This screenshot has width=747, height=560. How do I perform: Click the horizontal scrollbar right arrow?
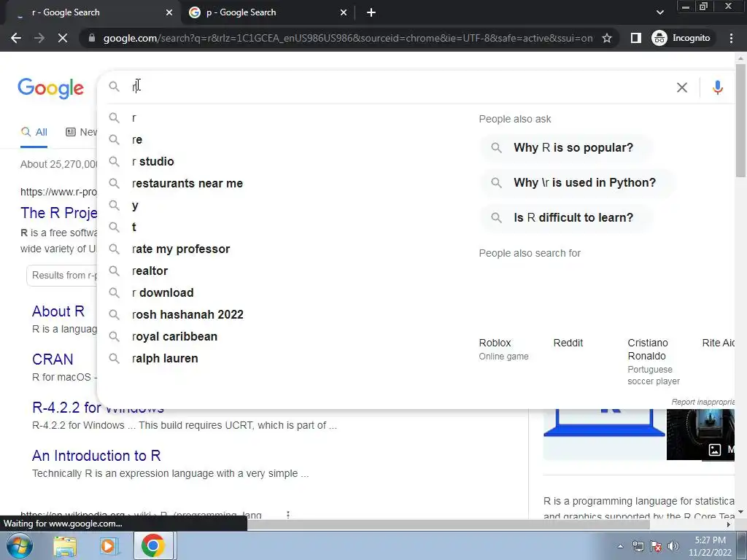coord(729,525)
